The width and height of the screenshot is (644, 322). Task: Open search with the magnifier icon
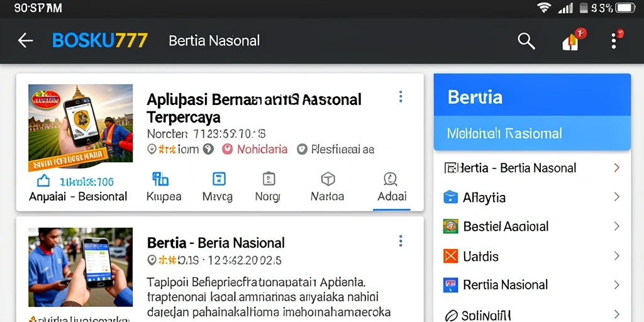(x=526, y=41)
